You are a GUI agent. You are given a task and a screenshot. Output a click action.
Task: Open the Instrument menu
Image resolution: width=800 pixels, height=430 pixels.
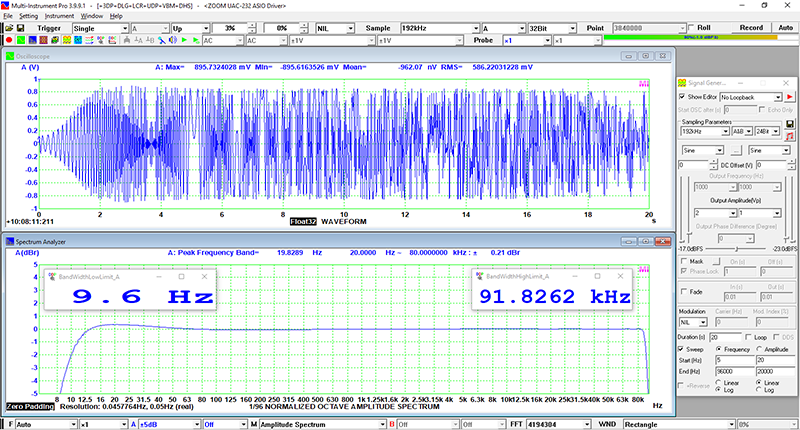click(61, 17)
